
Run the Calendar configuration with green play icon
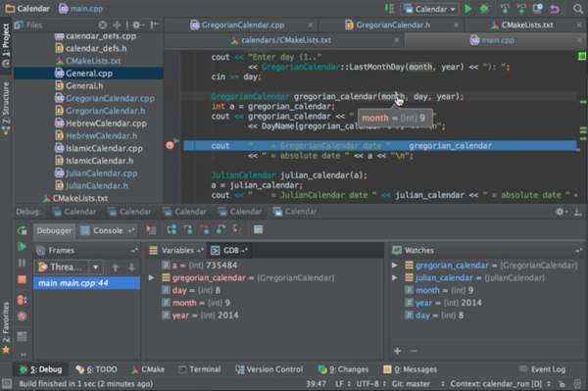467,9
